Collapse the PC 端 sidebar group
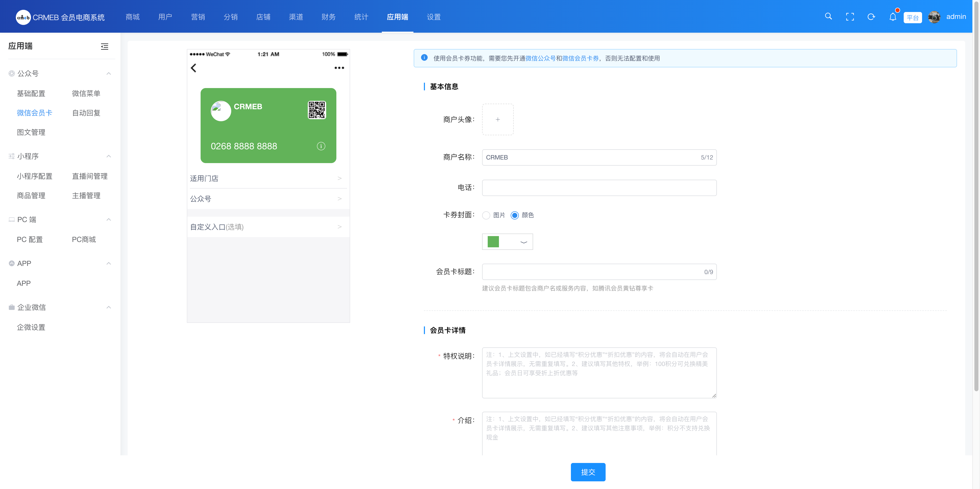Viewport: 980px width, 489px height. point(108,219)
